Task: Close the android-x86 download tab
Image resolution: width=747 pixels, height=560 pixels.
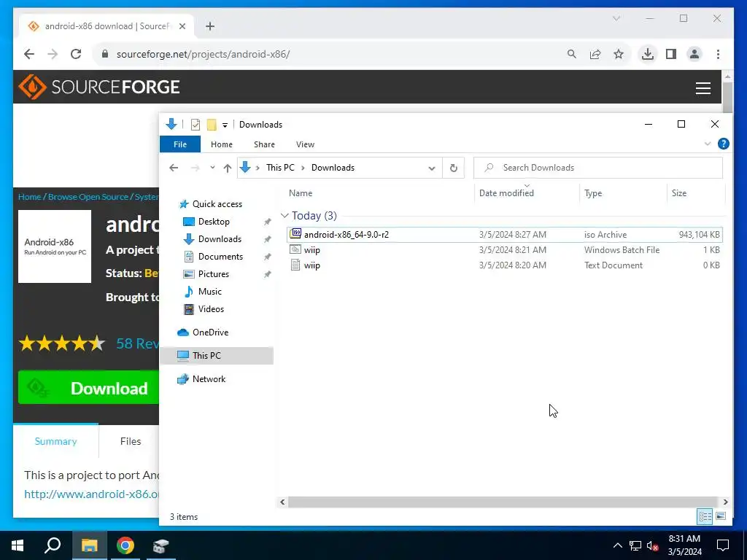Action: (182, 26)
